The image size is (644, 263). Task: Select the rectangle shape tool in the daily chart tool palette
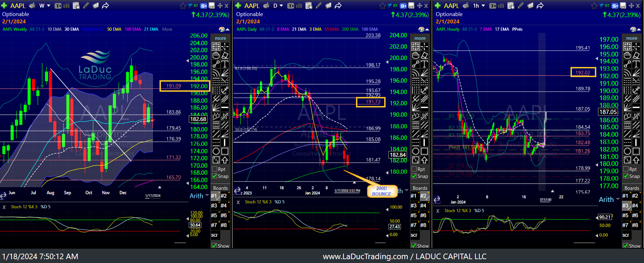coord(425,151)
